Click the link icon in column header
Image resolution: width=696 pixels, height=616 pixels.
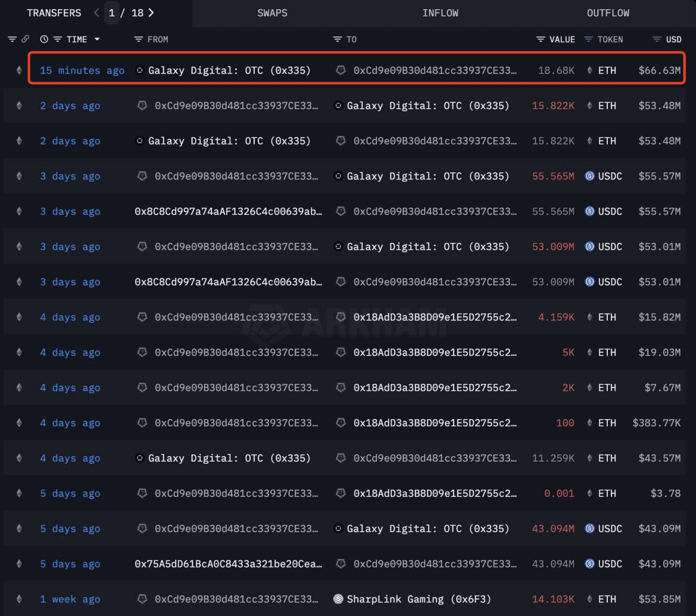(x=25, y=39)
